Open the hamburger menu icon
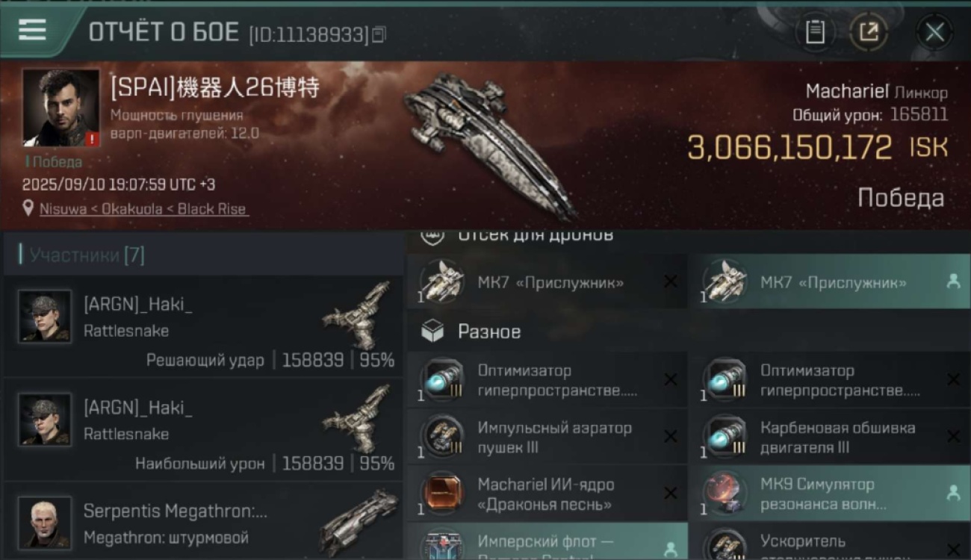971x560 pixels. [x=33, y=30]
